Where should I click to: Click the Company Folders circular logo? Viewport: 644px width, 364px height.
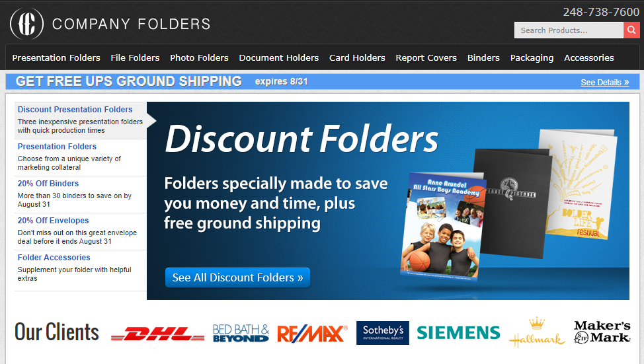26,24
